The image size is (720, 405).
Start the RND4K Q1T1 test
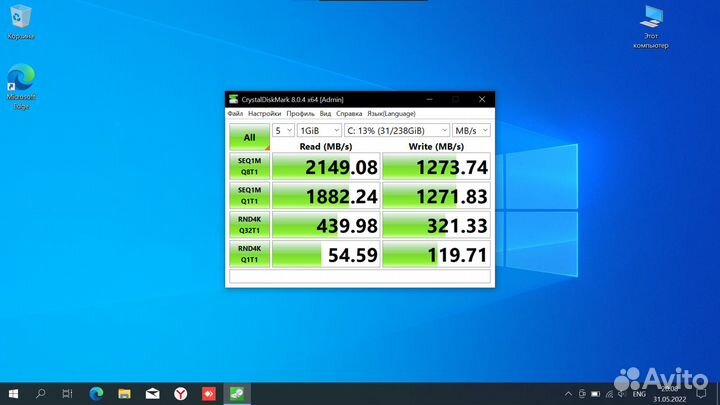249,254
